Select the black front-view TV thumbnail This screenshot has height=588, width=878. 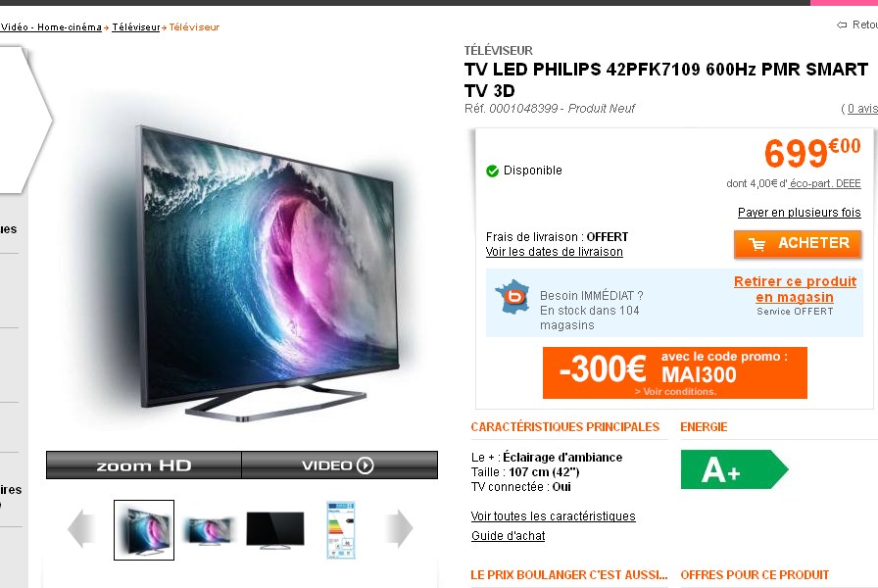pos(275,530)
